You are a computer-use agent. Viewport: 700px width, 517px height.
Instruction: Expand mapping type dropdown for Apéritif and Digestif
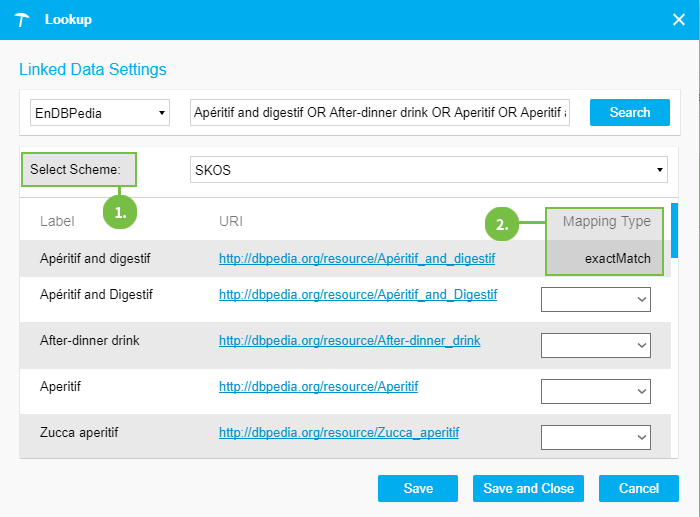pyautogui.click(x=595, y=299)
